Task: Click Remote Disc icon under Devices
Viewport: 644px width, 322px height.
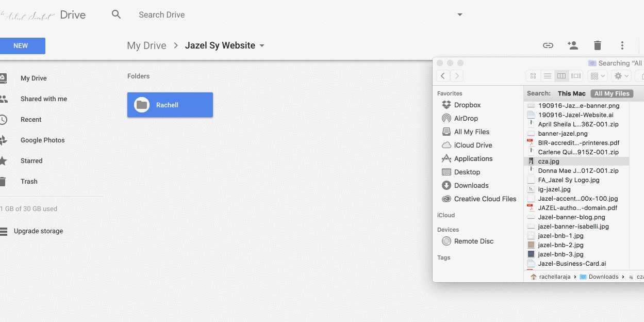Action: pyautogui.click(x=447, y=241)
